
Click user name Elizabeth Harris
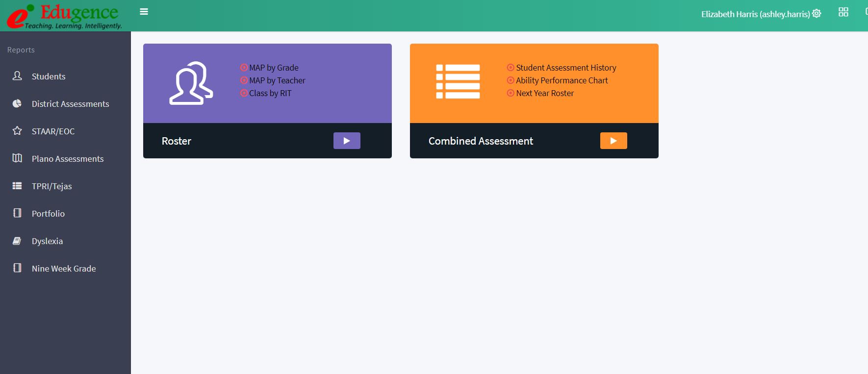755,14
